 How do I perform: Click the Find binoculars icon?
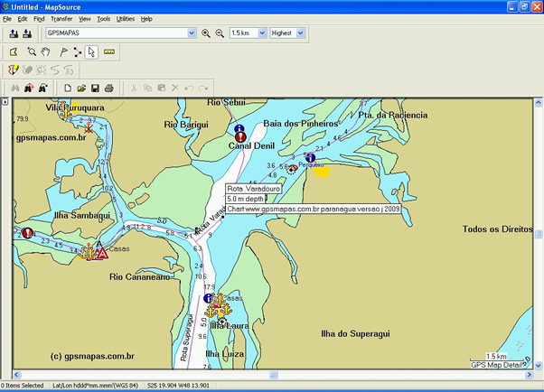(14, 88)
